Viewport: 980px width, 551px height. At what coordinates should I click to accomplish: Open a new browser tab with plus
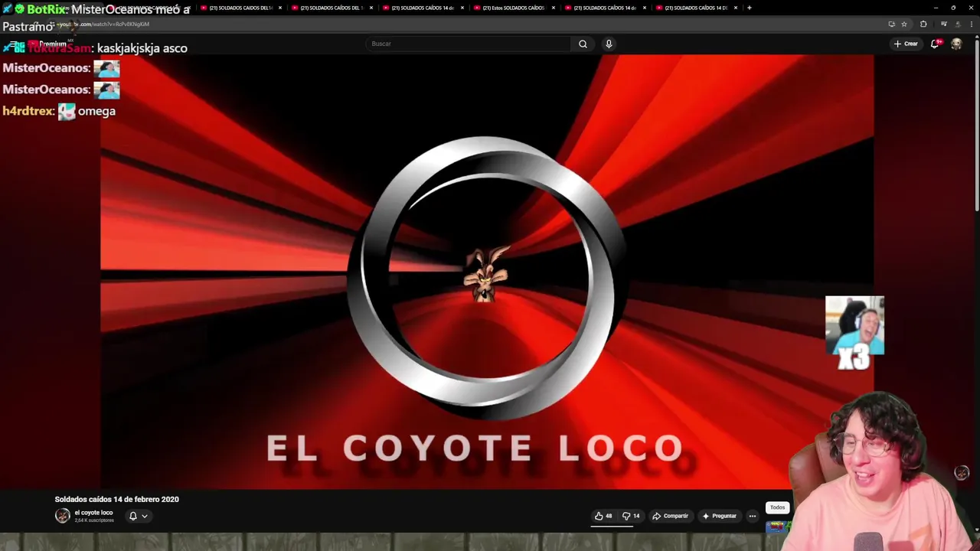(x=749, y=8)
